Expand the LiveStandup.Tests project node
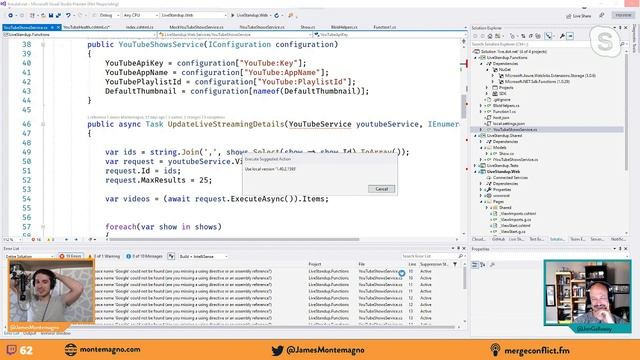640x360 pixels. 476,166
